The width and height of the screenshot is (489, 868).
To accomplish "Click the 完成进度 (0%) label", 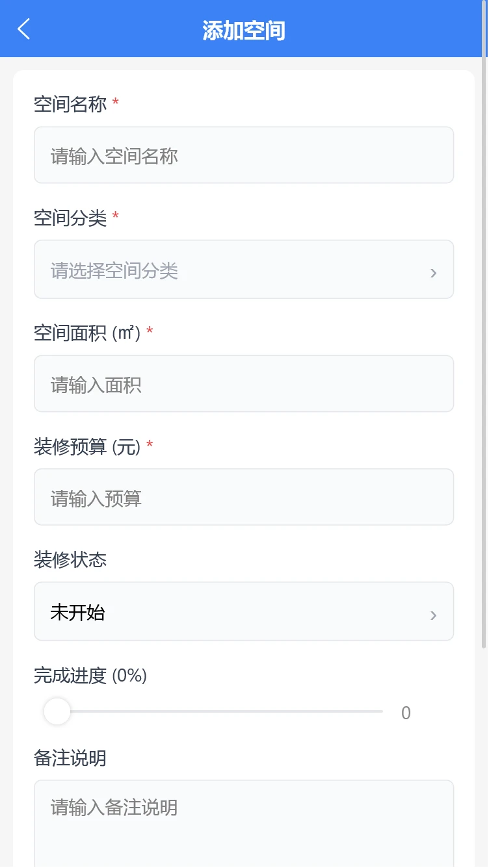I will click(x=90, y=676).
